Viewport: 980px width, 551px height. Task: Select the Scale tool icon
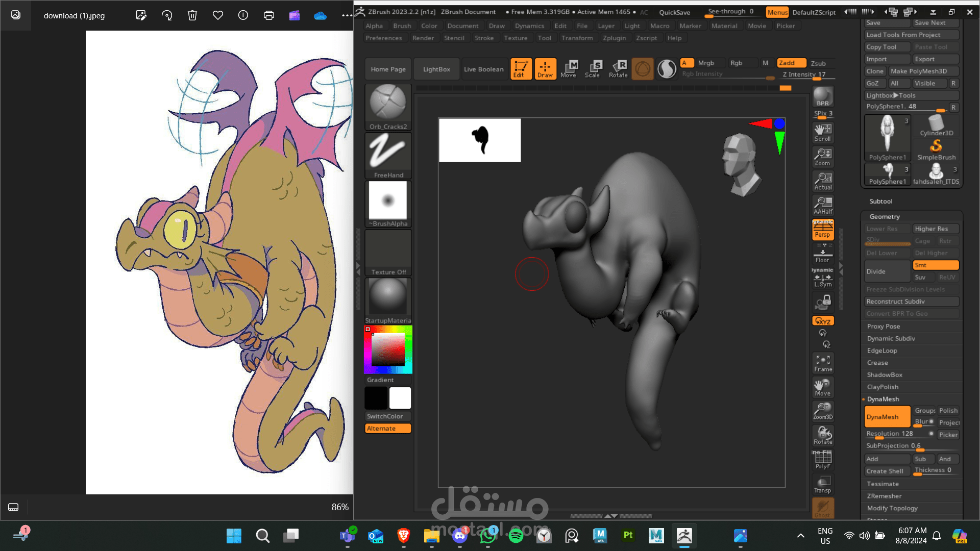[x=593, y=68]
